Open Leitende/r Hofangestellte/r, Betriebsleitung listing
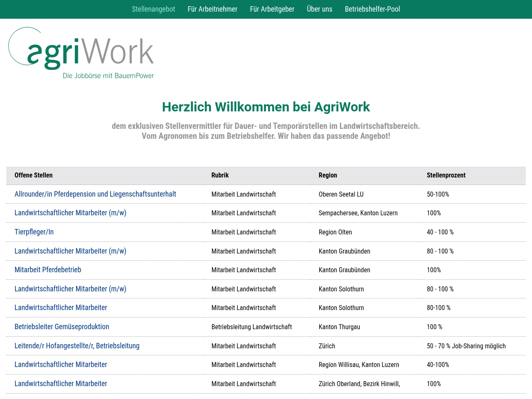 click(x=77, y=346)
